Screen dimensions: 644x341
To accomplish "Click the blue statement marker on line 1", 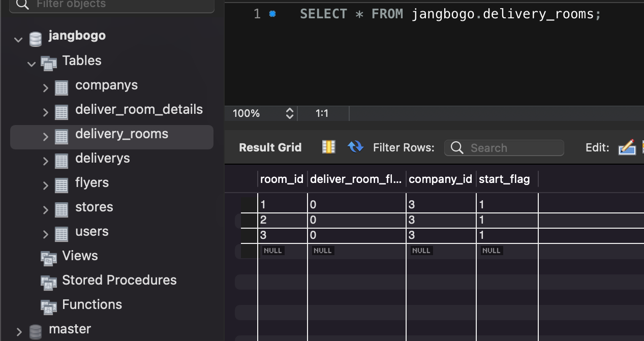I will [x=272, y=14].
